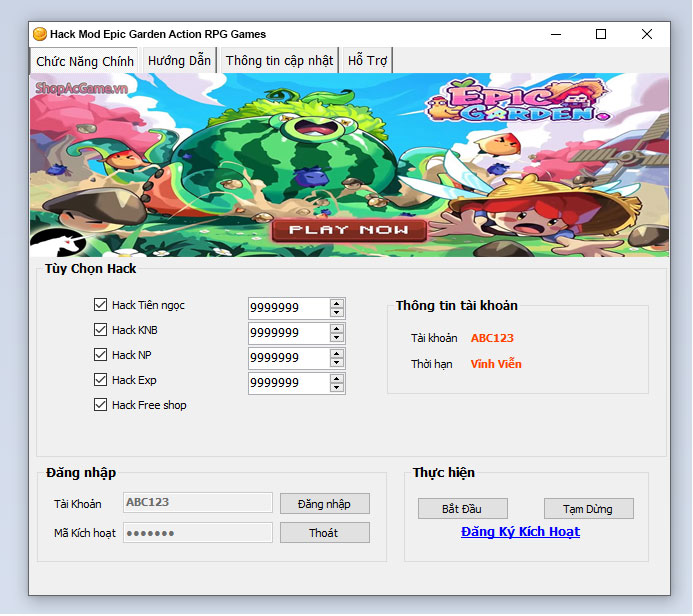Disable the Hack Exp checkbox

tap(100, 380)
